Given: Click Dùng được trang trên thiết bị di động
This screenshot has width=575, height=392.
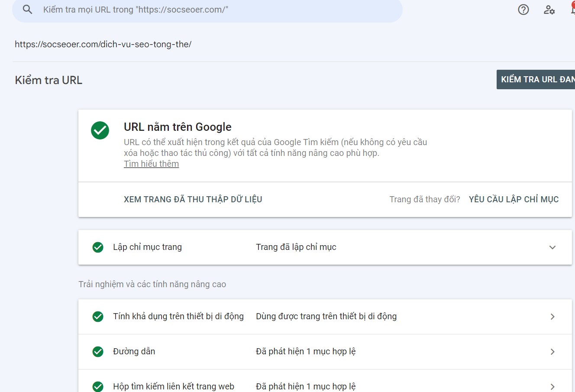Looking at the screenshot, I should point(326,316).
